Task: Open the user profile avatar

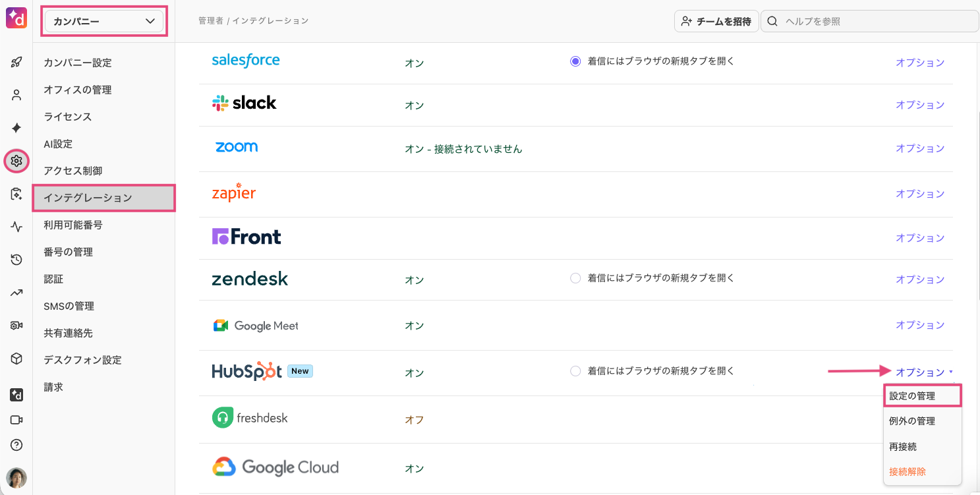Action: (x=16, y=478)
